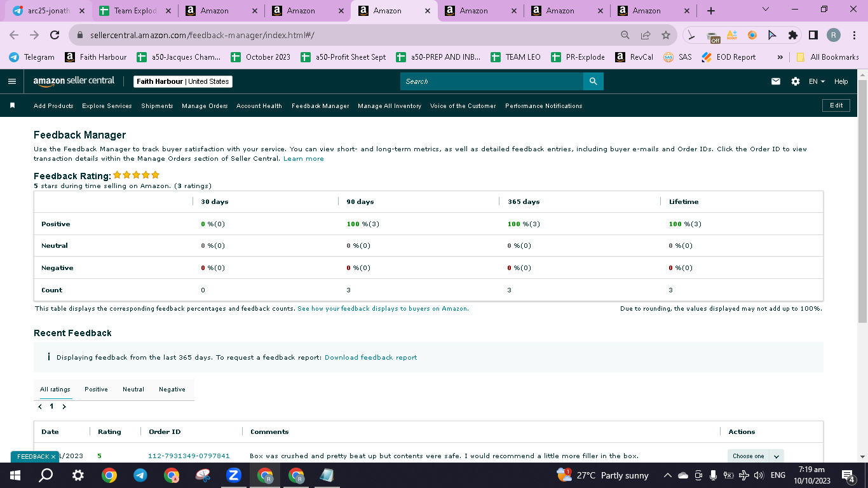The image size is (868, 488).
Task: Open Add Products in navigation bar
Action: tap(53, 105)
